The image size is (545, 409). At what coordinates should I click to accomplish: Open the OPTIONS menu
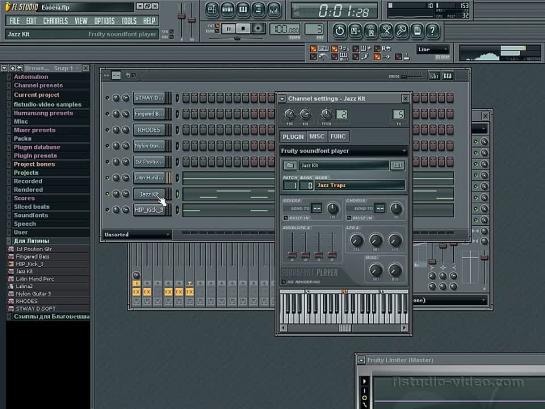click(105, 21)
